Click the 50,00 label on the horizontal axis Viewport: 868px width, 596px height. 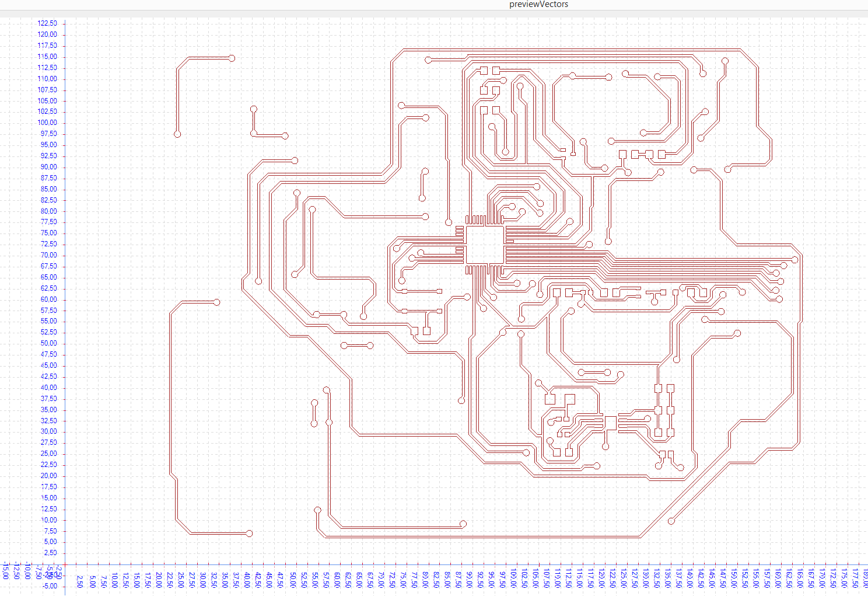coord(292,578)
